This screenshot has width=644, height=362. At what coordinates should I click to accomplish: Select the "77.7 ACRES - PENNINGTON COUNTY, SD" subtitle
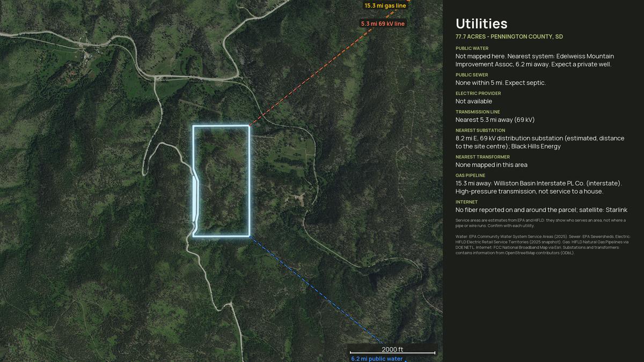[x=509, y=36]
